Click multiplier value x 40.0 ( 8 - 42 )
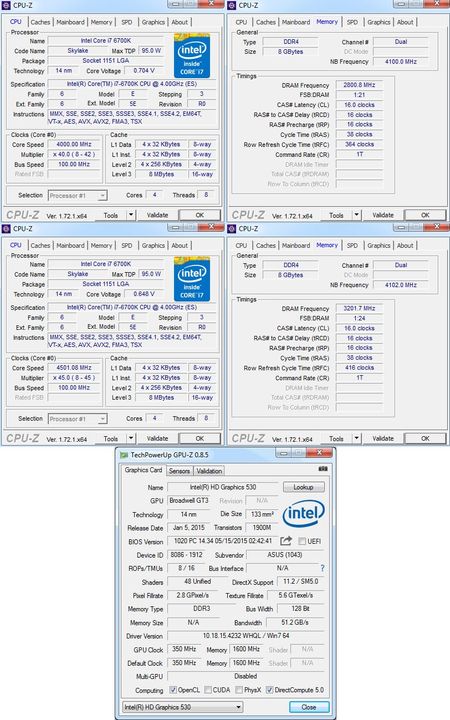 (74, 154)
